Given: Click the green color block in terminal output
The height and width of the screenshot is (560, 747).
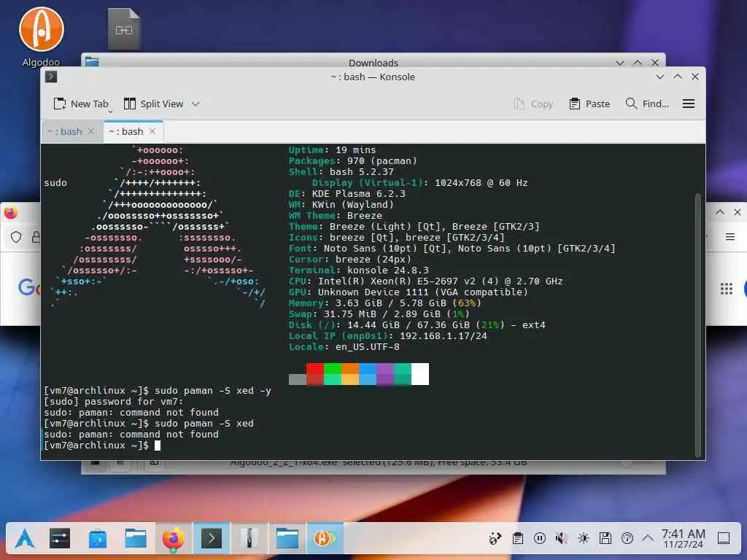Looking at the screenshot, I should (333, 374).
